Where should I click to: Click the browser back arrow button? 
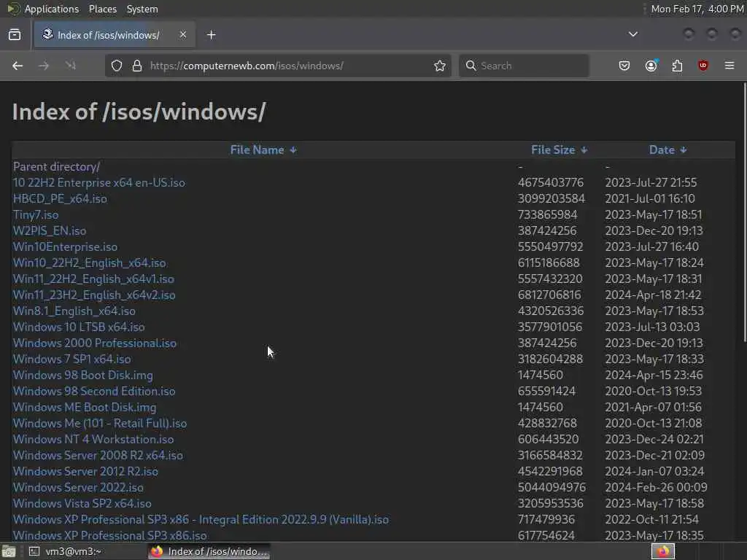[18, 66]
